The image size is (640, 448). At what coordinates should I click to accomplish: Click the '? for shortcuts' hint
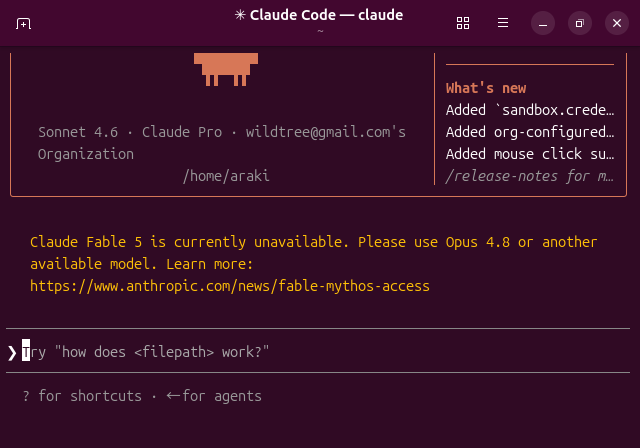point(82,396)
